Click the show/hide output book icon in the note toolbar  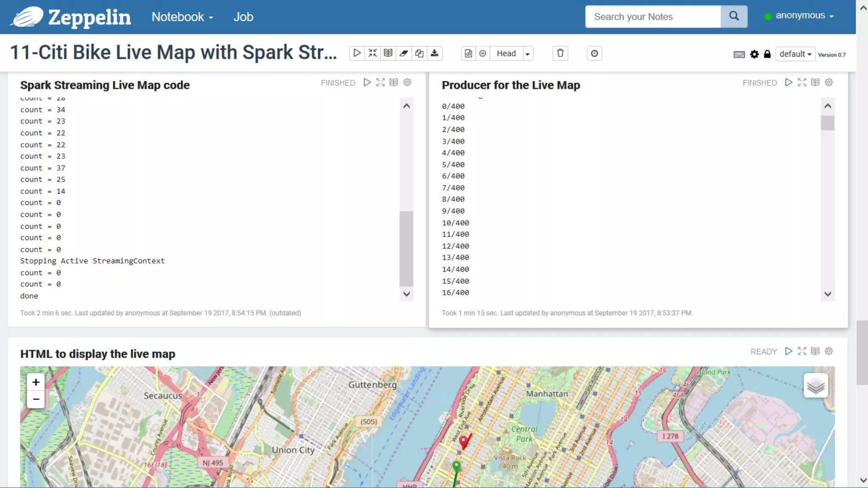click(388, 53)
